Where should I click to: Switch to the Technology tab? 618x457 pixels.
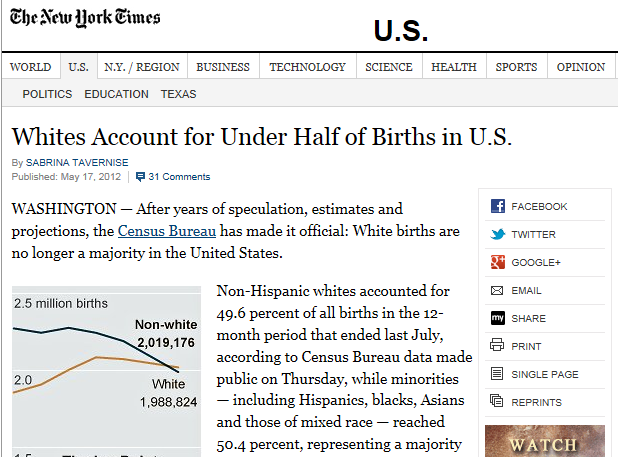pos(307,67)
